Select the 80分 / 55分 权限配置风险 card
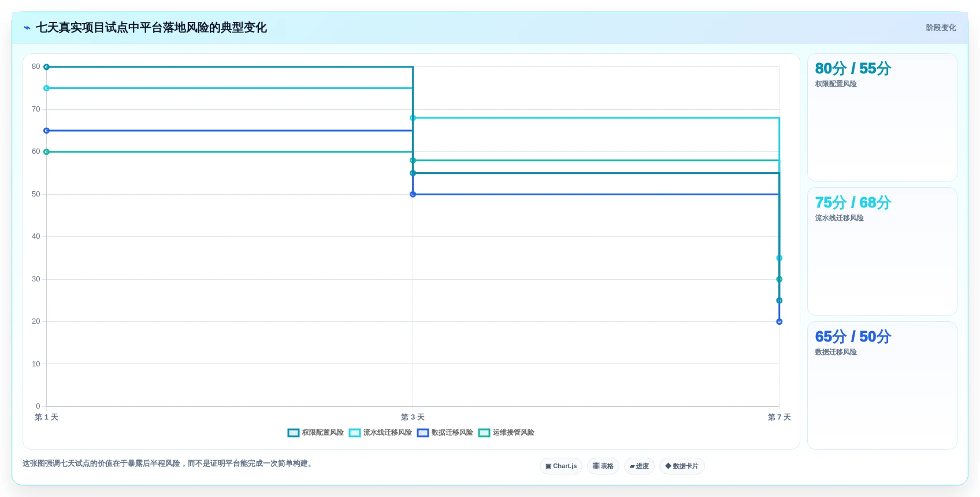 [x=882, y=117]
